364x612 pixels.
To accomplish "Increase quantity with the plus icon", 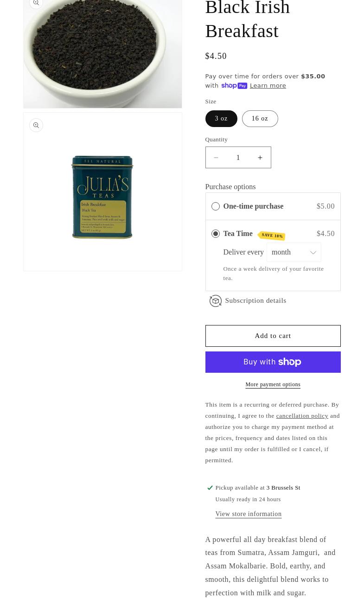I will point(260,158).
